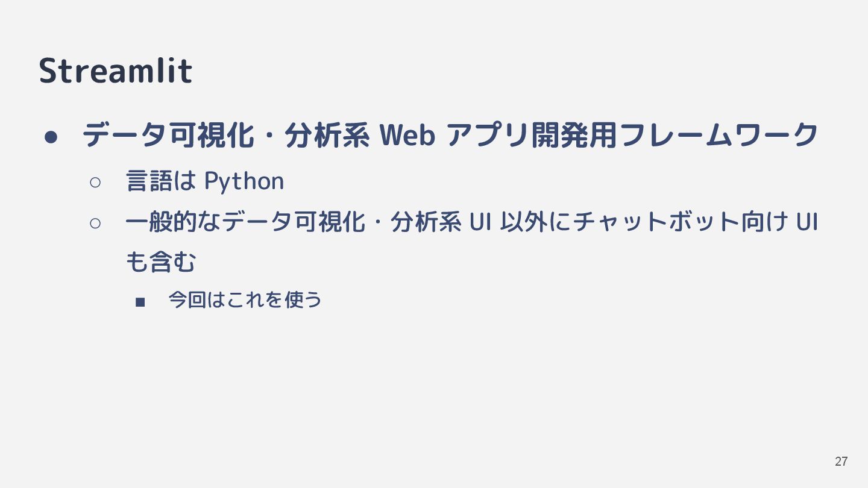Click the word Python in the first sub-bullet

(244, 181)
